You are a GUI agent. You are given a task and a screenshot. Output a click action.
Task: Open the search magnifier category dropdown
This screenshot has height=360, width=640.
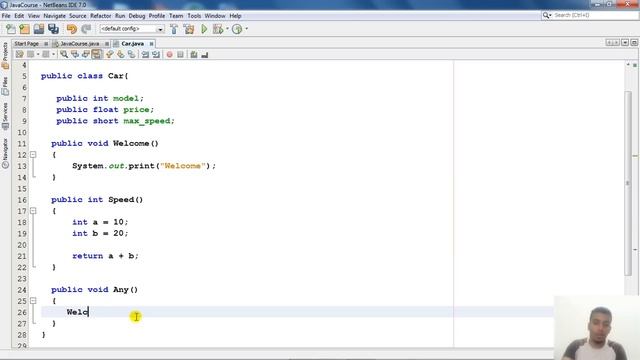point(547,15)
